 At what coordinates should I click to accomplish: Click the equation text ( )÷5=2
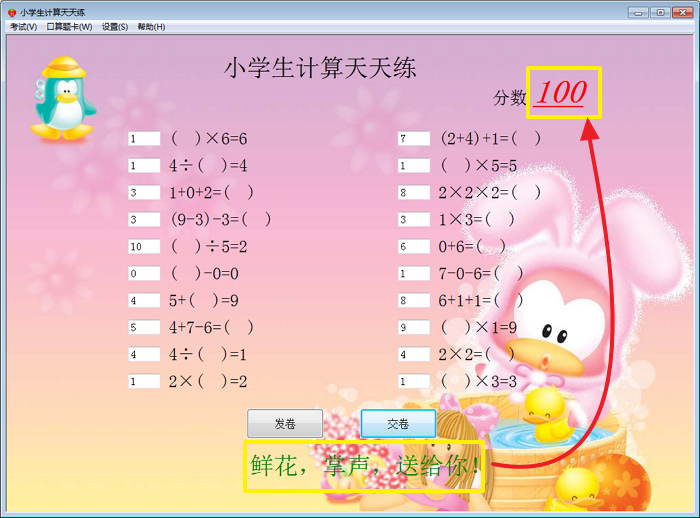(209, 246)
